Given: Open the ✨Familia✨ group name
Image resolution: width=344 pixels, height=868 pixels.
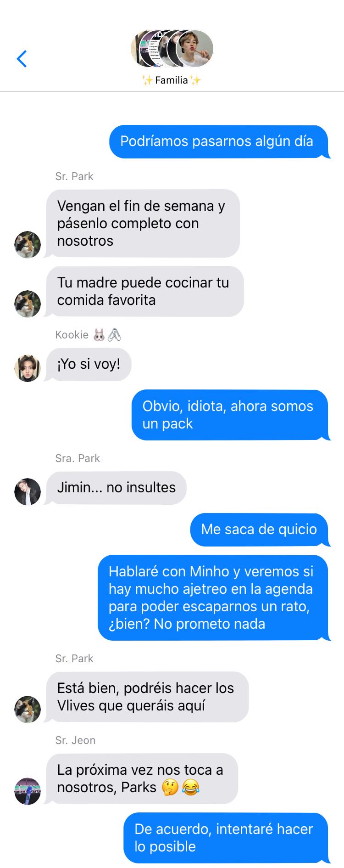Looking at the screenshot, I should point(172,80).
